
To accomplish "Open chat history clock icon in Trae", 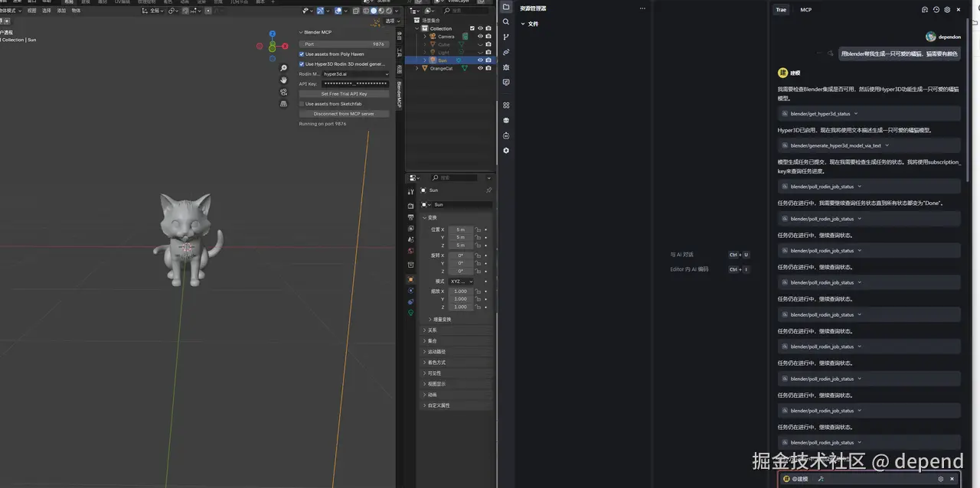I will click(x=936, y=10).
